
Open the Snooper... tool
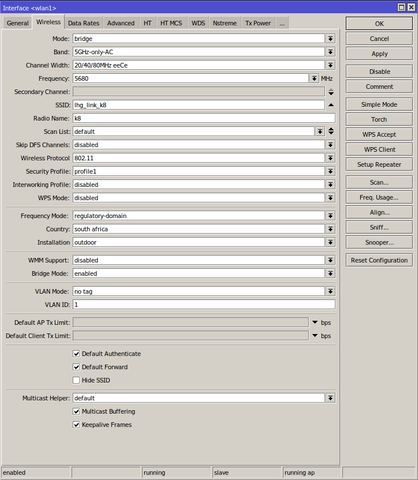click(379, 242)
